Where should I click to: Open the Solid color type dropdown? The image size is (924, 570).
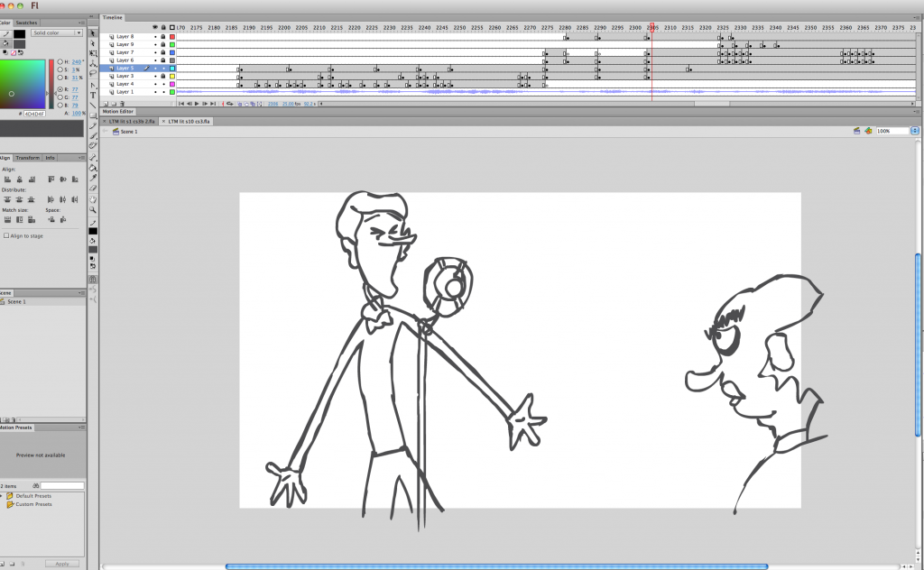point(56,32)
